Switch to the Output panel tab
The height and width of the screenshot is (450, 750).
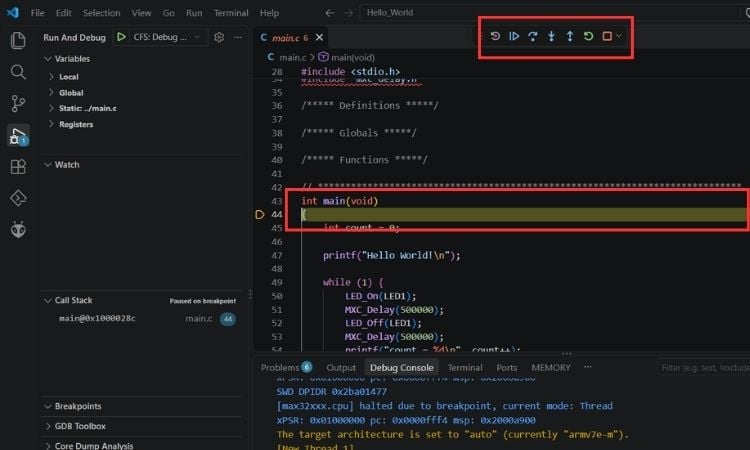tap(341, 367)
